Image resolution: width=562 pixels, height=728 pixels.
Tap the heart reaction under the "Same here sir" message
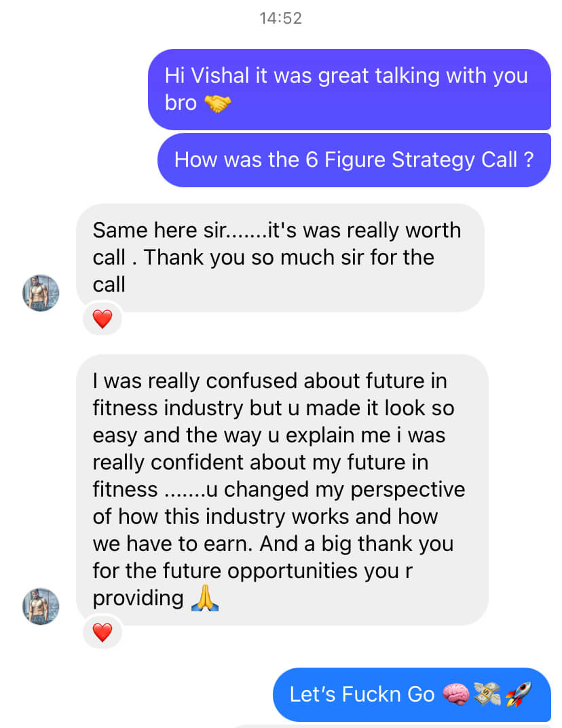[102, 319]
